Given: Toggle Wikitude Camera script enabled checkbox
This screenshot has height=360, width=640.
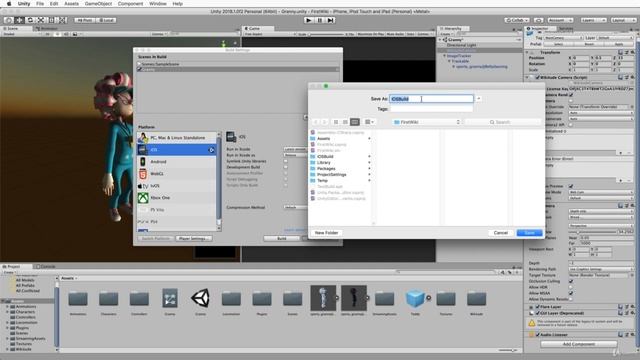Looking at the screenshot, I should (538, 77).
